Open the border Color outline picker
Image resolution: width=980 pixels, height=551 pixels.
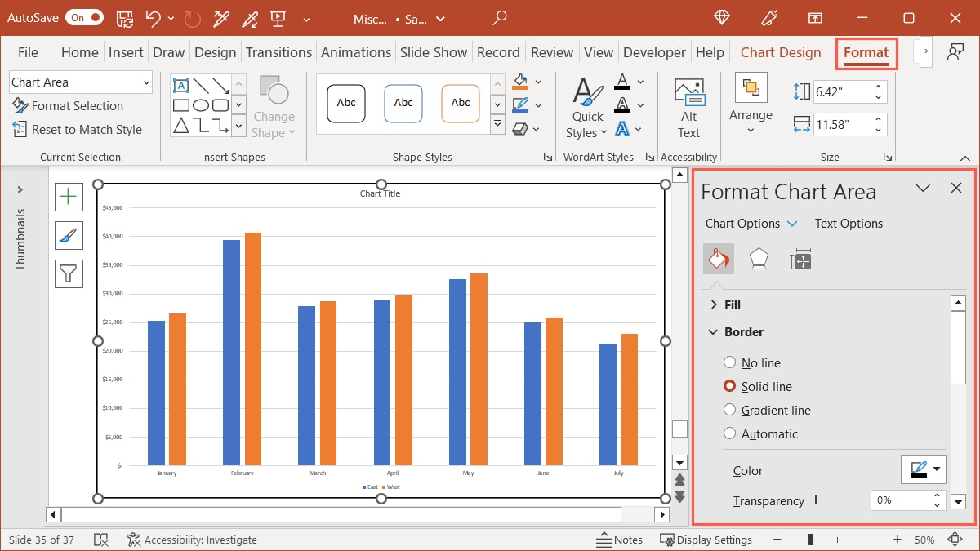click(x=923, y=469)
